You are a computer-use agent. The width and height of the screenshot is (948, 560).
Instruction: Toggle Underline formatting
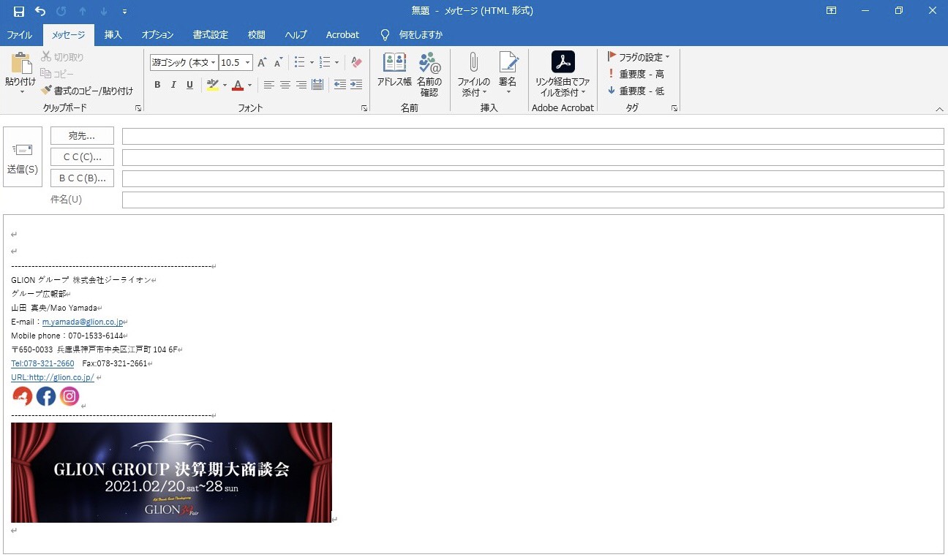(189, 85)
